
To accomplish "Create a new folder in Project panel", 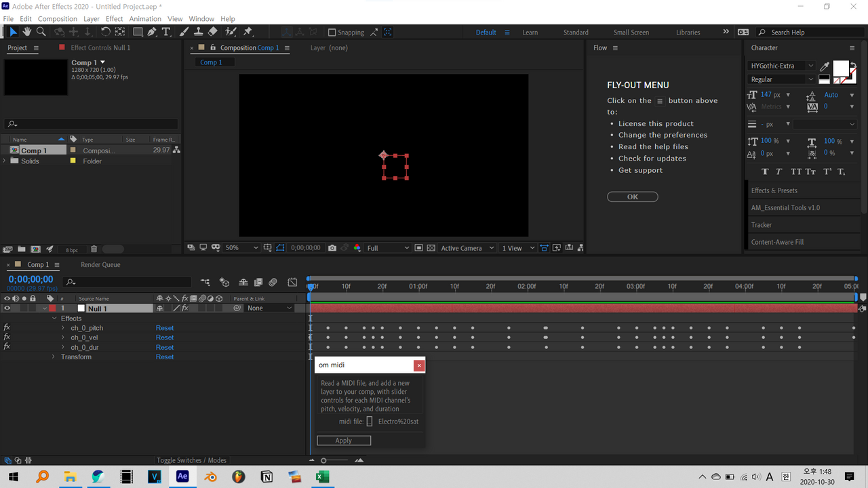I will [x=22, y=249].
